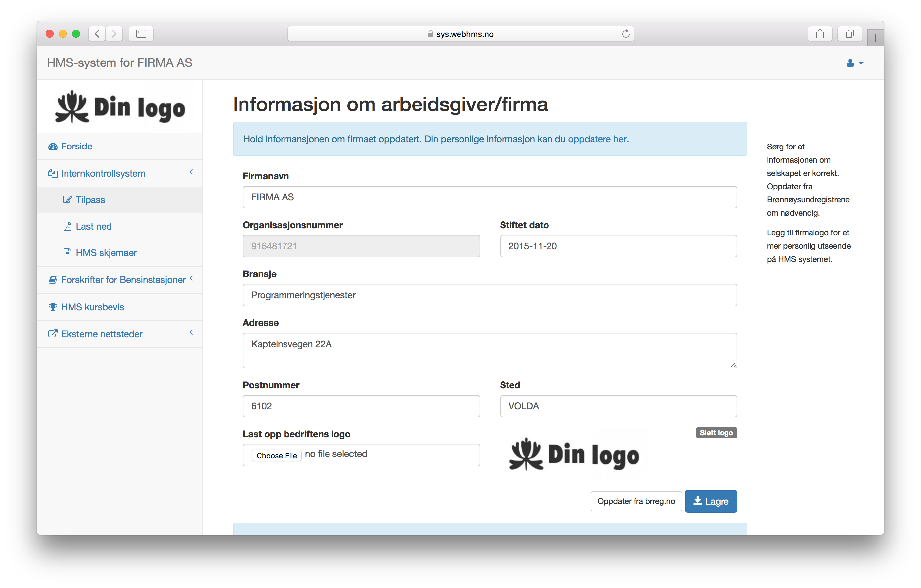Collapse the Internkontrollsystem menu chevron
The width and height of the screenshot is (921, 588).
coord(191,172)
